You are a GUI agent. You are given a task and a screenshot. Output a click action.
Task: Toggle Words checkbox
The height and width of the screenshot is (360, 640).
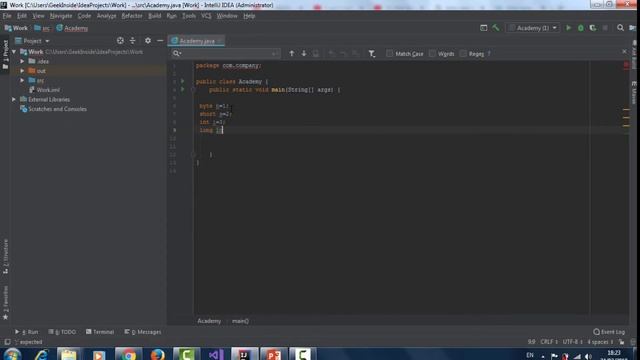432,53
